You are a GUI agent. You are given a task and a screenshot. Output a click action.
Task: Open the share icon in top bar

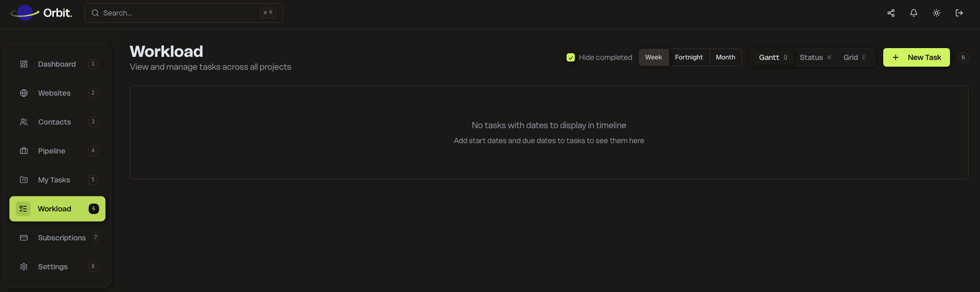click(890, 13)
